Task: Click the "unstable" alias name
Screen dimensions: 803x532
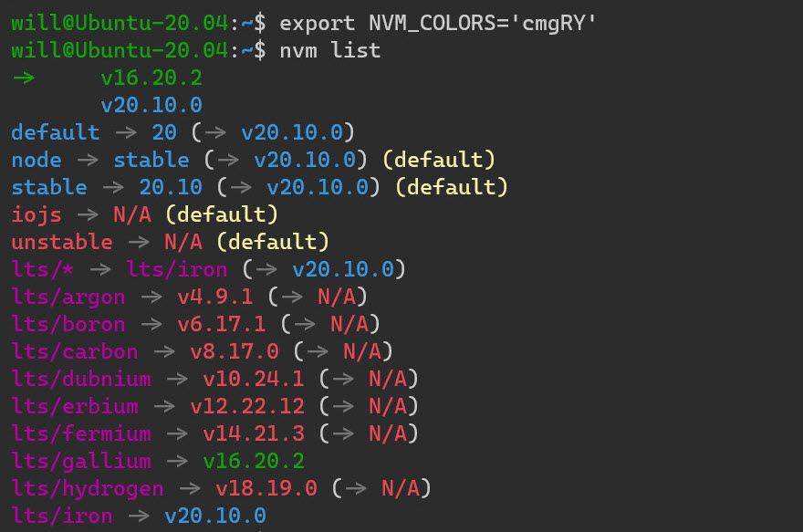Action: (62, 242)
